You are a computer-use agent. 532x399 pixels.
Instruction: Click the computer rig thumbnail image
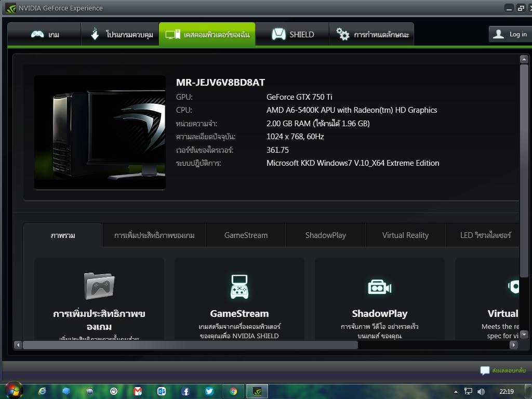(x=100, y=132)
